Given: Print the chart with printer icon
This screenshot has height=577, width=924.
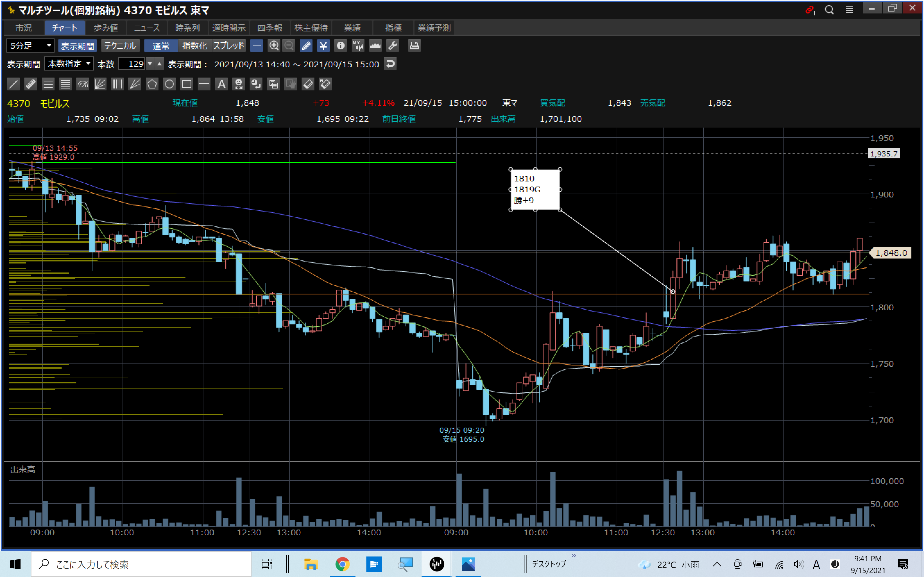Looking at the screenshot, I should click(x=414, y=46).
